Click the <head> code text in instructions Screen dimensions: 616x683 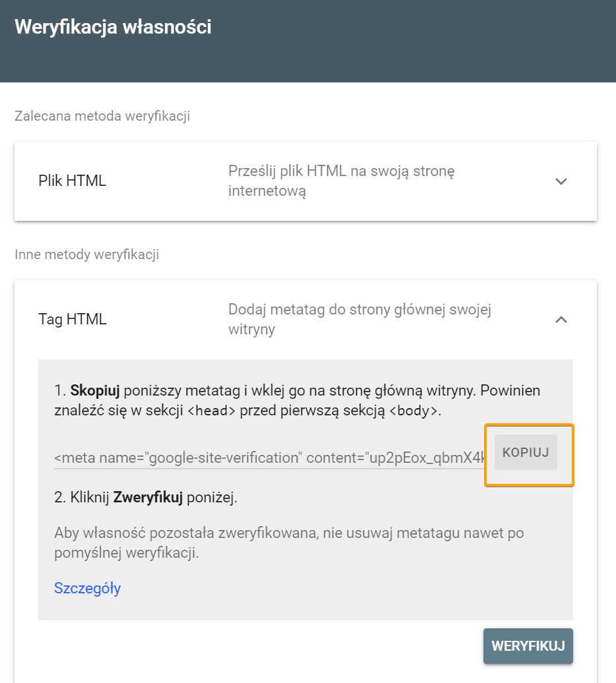[211, 411]
